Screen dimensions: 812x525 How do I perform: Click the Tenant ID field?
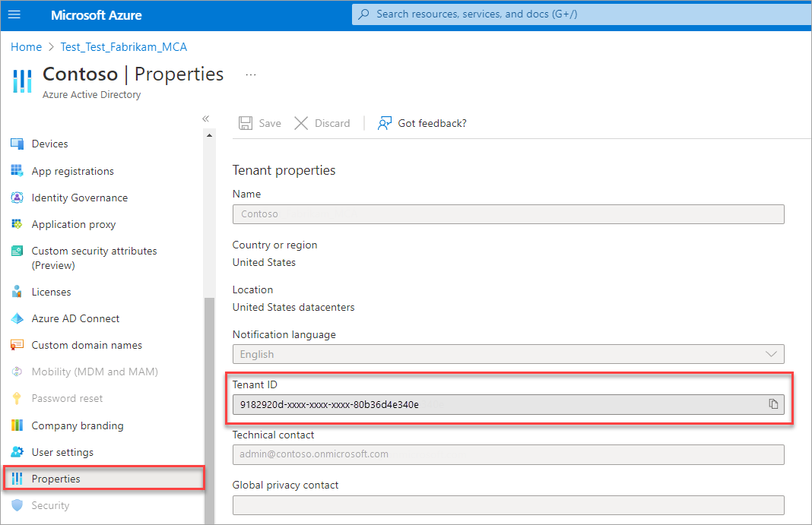point(508,404)
